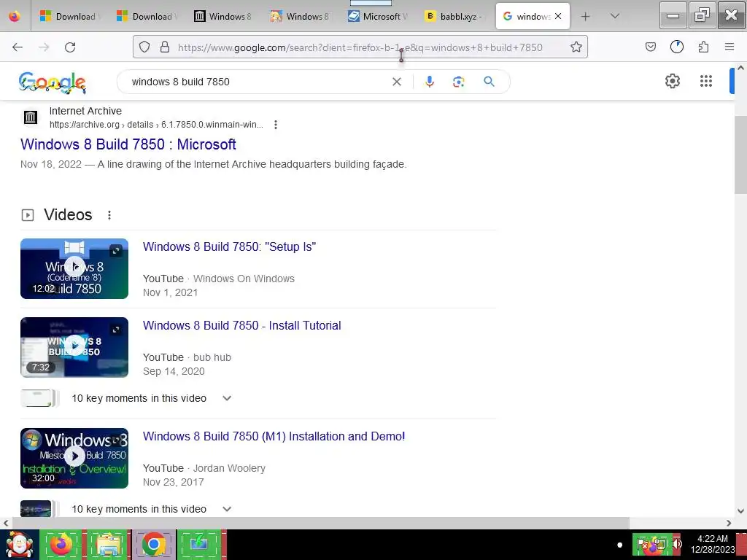This screenshot has width=747, height=560.
Task: Click the Firefox logo left of the tabs
Action: click(15, 17)
